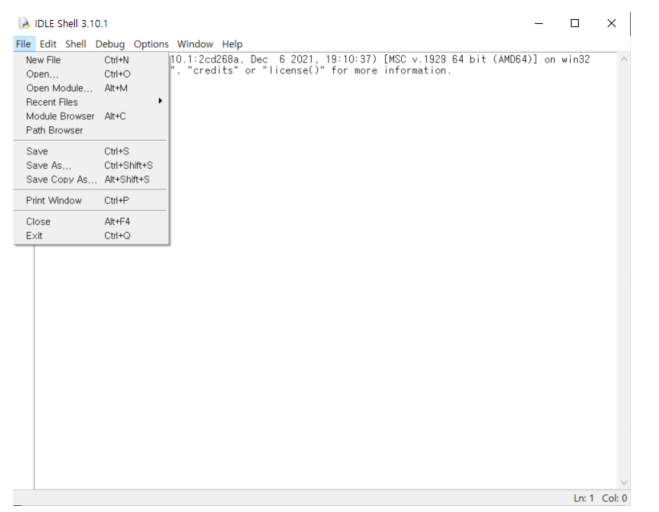Select the Open... menu entry
Viewport: 659px width, 512px height.
coord(91,74)
